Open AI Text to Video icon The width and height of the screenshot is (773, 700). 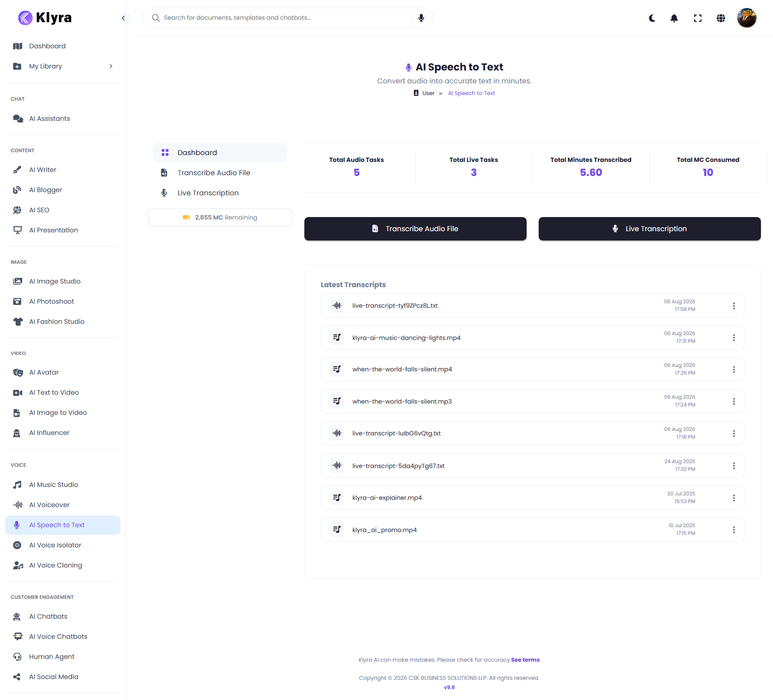[x=18, y=392]
